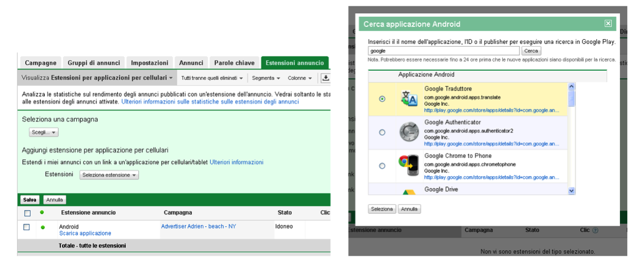Open the Google Traduttore Play store link
644x263 pixels.
492,110
